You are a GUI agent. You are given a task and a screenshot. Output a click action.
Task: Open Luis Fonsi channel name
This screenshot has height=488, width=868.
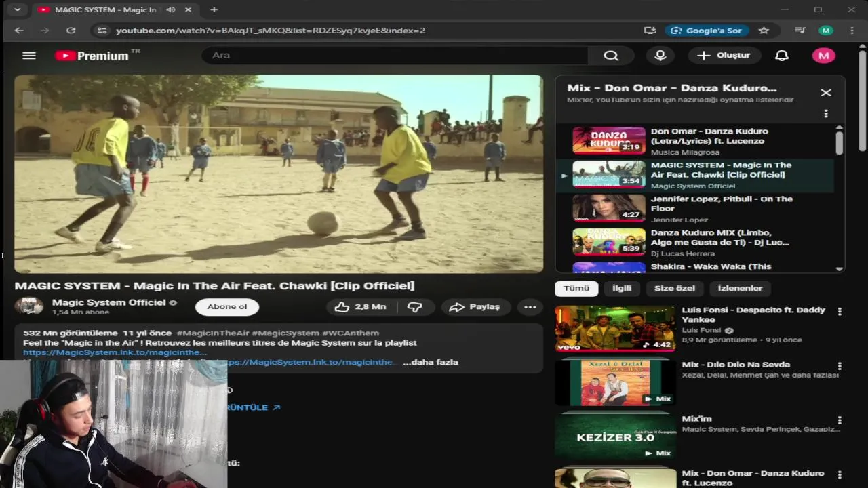coord(702,330)
